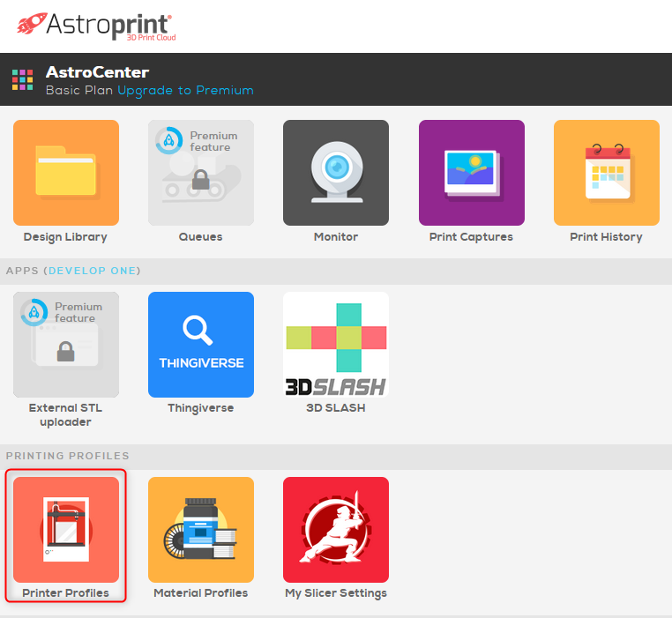Click the Basic Plan text
This screenshot has height=618, width=672.
(x=79, y=91)
